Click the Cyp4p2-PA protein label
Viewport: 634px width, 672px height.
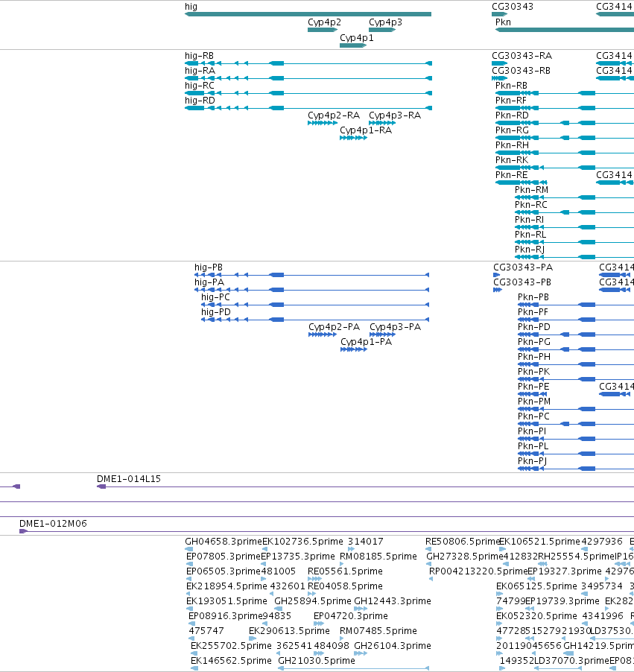pos(334,327)
